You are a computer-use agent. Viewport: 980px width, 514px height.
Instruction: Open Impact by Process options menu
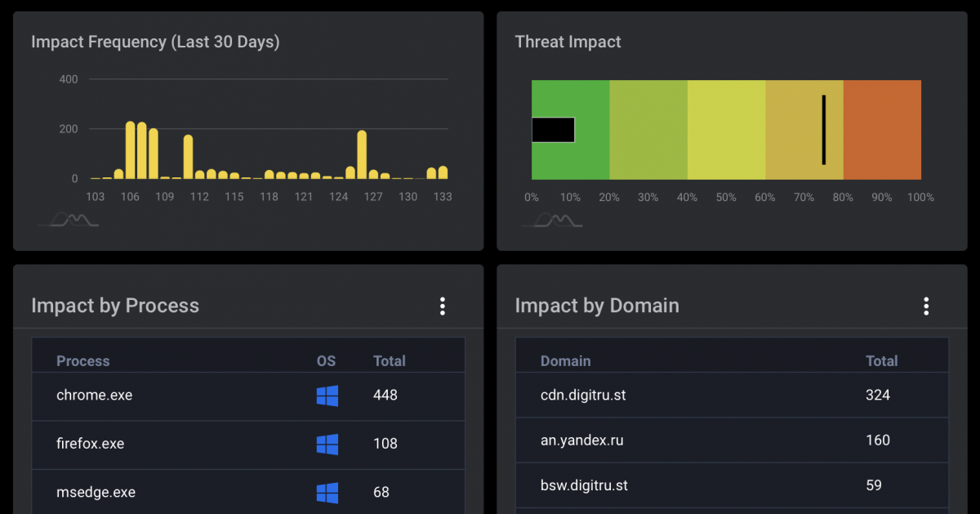click(x=442, y=306)
